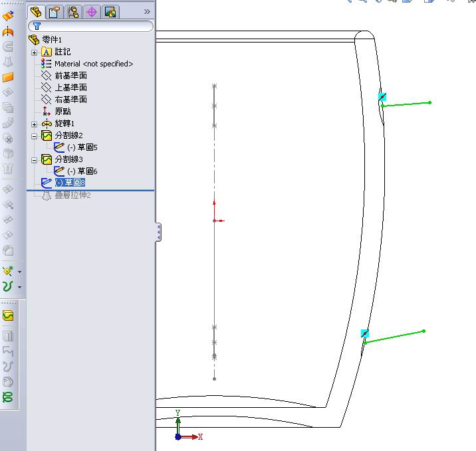Open the Reference Geometry dropdown arrow
476x451 pixels.
click(20, 272)
